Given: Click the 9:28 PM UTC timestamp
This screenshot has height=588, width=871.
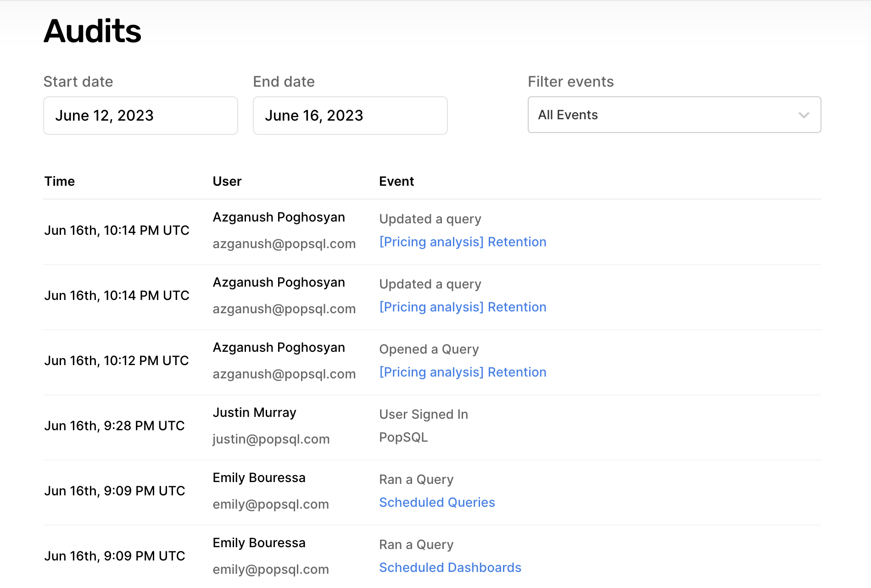Looking at the screenshot, I should pos(114,426).
